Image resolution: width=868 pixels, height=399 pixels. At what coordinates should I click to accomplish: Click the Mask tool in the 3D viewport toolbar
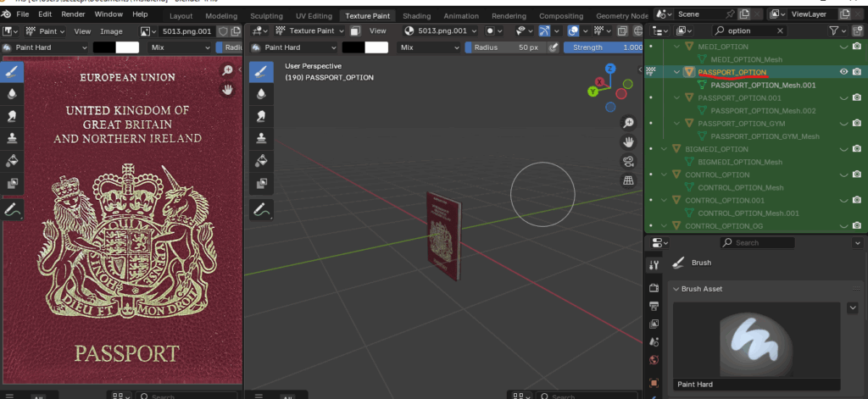point(262,181)
